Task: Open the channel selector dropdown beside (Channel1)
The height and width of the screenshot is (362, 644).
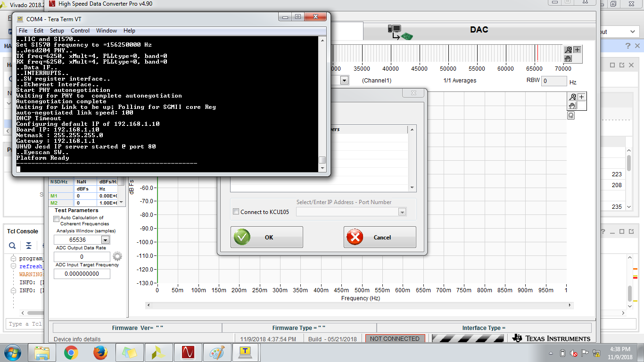Action: 344,81
